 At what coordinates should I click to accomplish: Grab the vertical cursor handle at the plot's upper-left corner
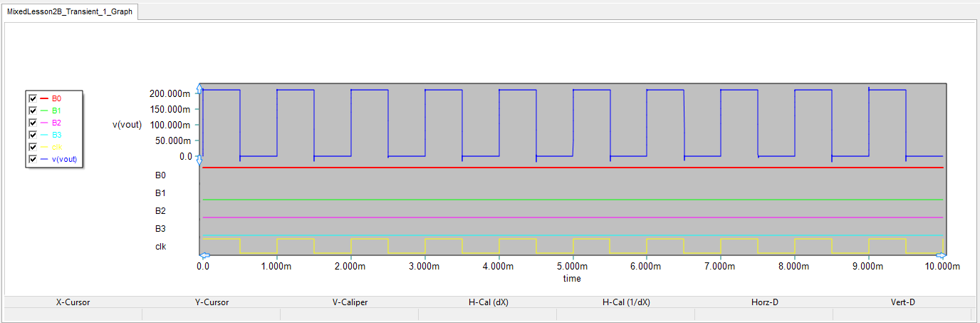tap(200, 88)
